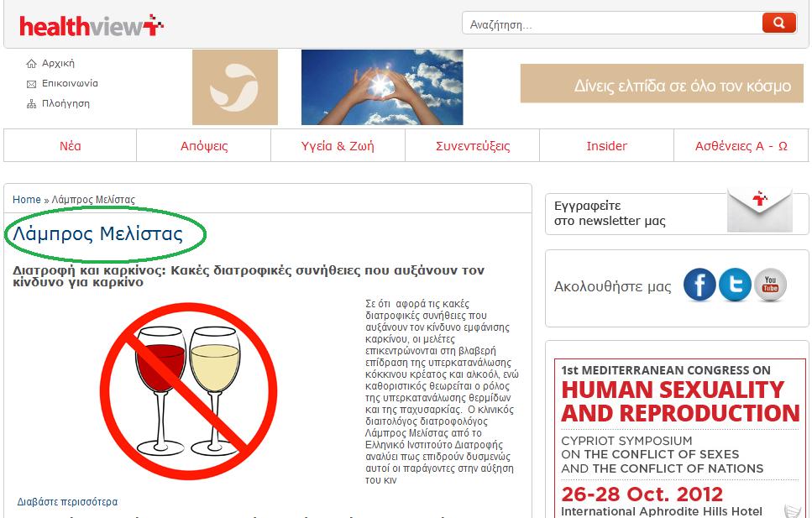Image resolution: width=812 pixels, height=518 pixels.
Task: Open the Απόψεις menu tab
Action: (x=204, y=146)
